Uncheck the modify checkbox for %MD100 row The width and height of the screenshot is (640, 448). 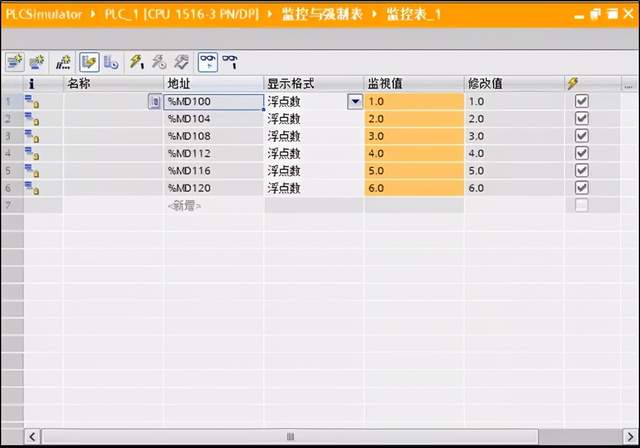tap(582, 101)
